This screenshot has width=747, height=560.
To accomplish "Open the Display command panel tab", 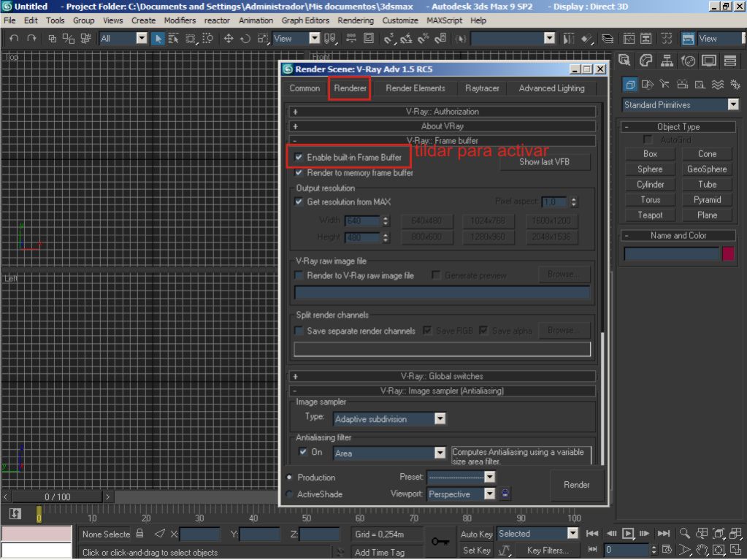I will [709, 61].
